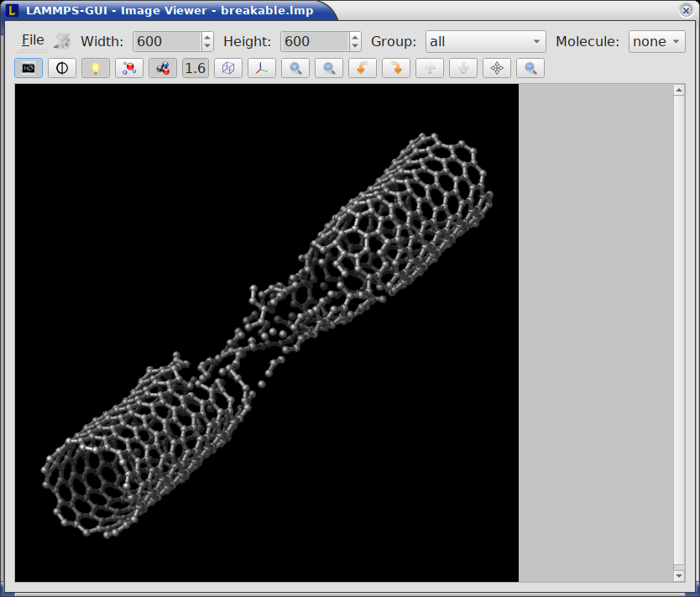
Task: Toggle high-quality HD rendering button
Action: pos(29,68)
